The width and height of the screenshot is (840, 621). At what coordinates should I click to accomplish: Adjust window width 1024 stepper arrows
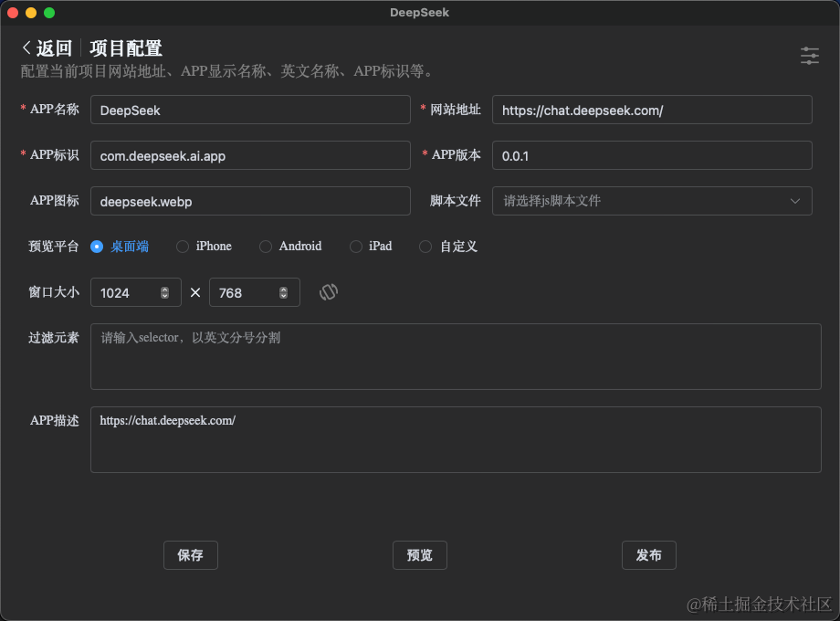point(165,292)
